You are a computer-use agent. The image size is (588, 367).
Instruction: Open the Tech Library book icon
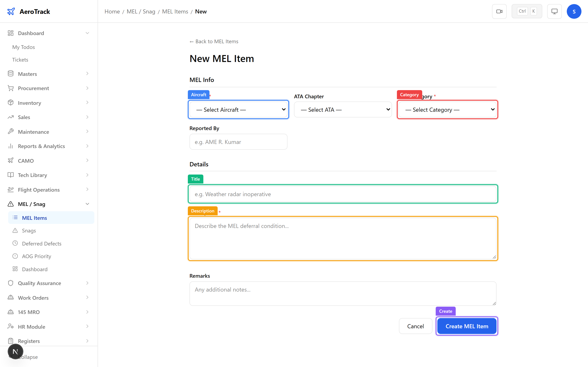pyautogui.click(x=11, y=175)
